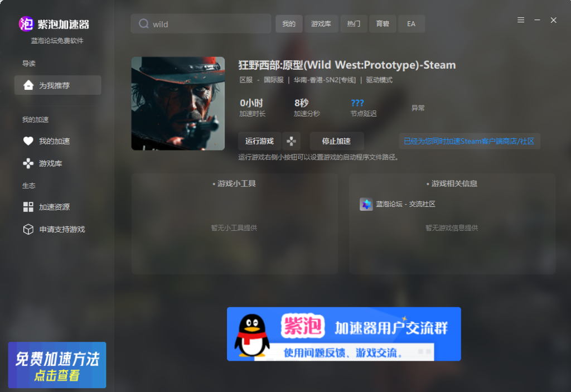Screen dimensions: 571x392
Task: Close the accelerator window
Action: [x=554, y=20]
